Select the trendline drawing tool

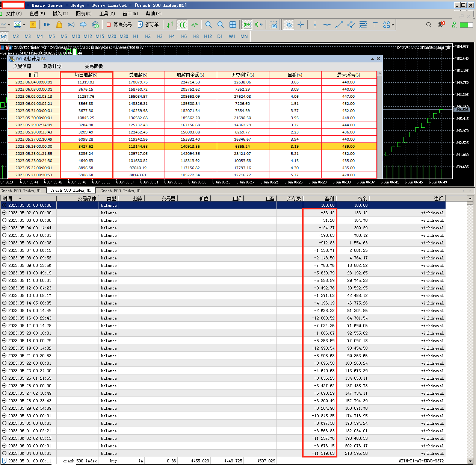339,25
